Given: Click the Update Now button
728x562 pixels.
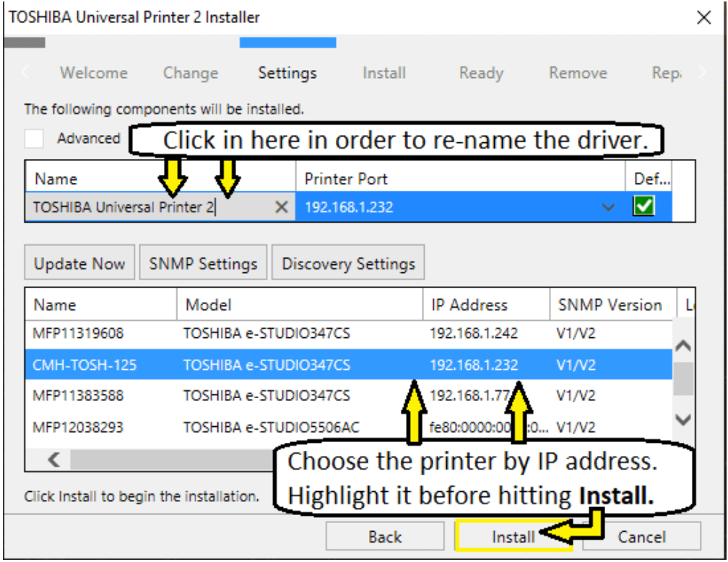Looking at the screenshot, I should click(x=79, y=262).
